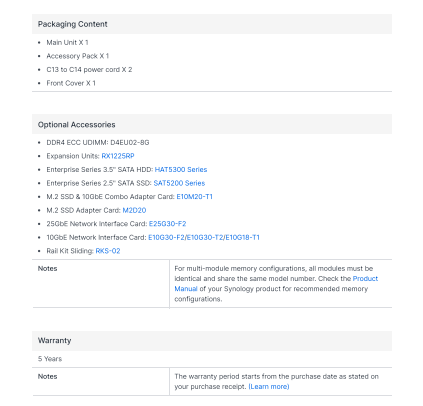Click the 5 Years warranty text

[x=50, y=359]
